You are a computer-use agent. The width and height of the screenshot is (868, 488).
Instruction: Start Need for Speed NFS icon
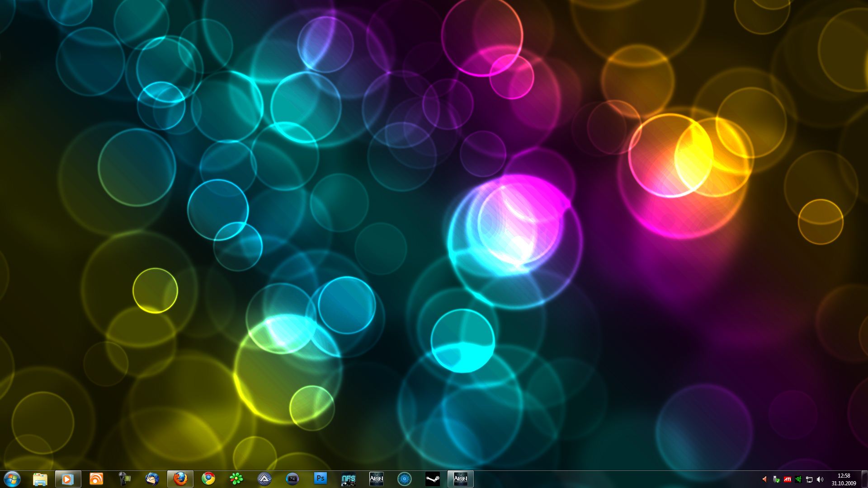pyautogui.click(x=349, y=479)
